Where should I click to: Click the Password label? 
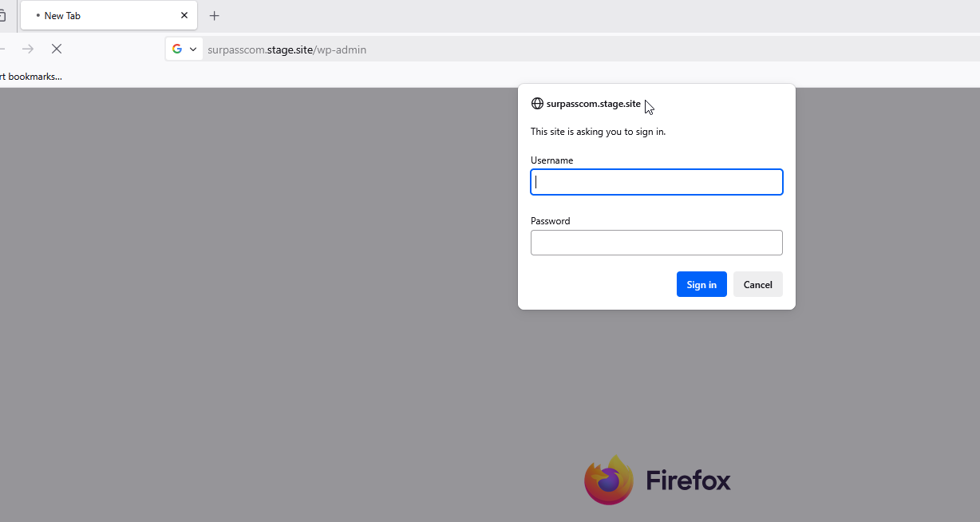550,221
